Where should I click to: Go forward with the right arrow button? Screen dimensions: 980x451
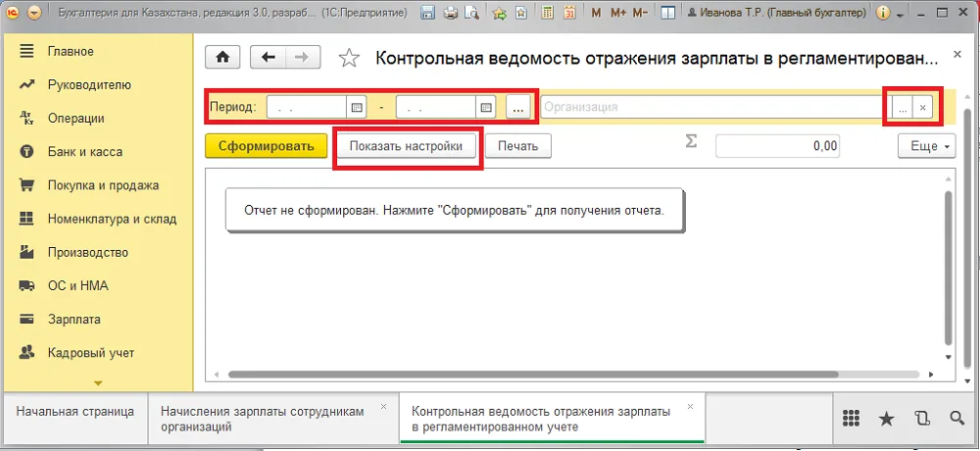(x=303, y=57)
